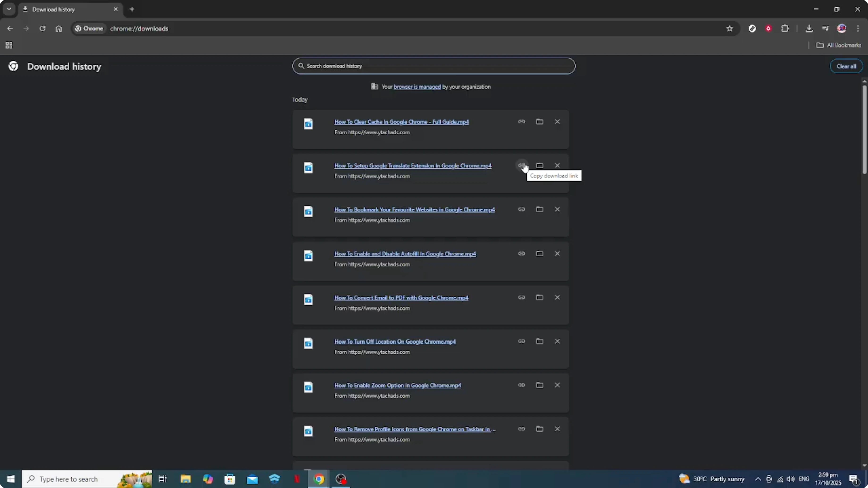Image resolution: width=868 pixels, height=488 pixels.
Task: Remove How To Setup Google Translate from history
Action: coord(557,165)
